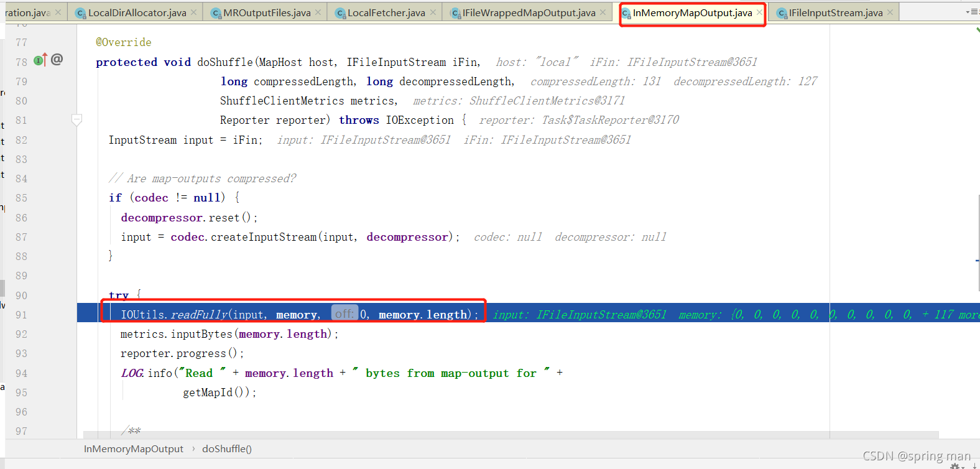This screenshot has height=469, width=980.
Task: Open the LocalFetcher.java editor tab
Action: [x=386, y=12]
